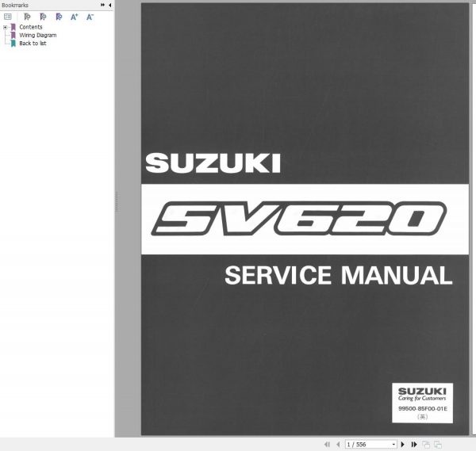
Task: Open the bookmarks options menu icon
Action: pos(8,17)
